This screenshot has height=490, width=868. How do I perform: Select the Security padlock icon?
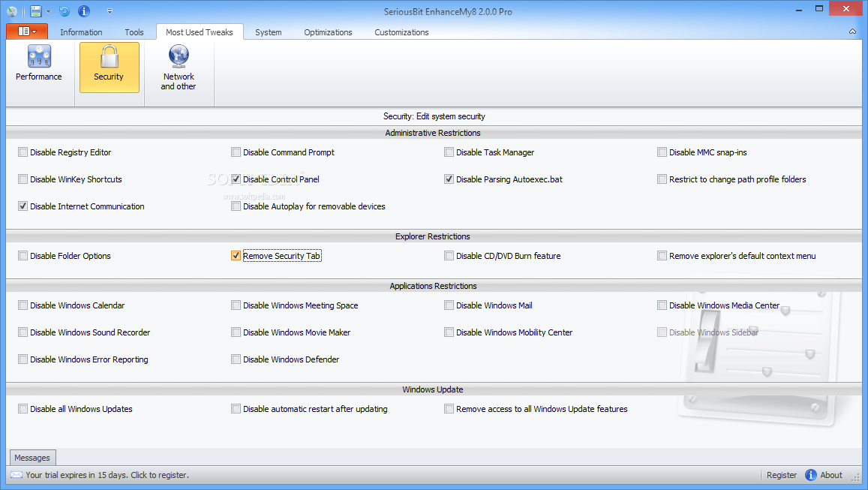point(109,57)
